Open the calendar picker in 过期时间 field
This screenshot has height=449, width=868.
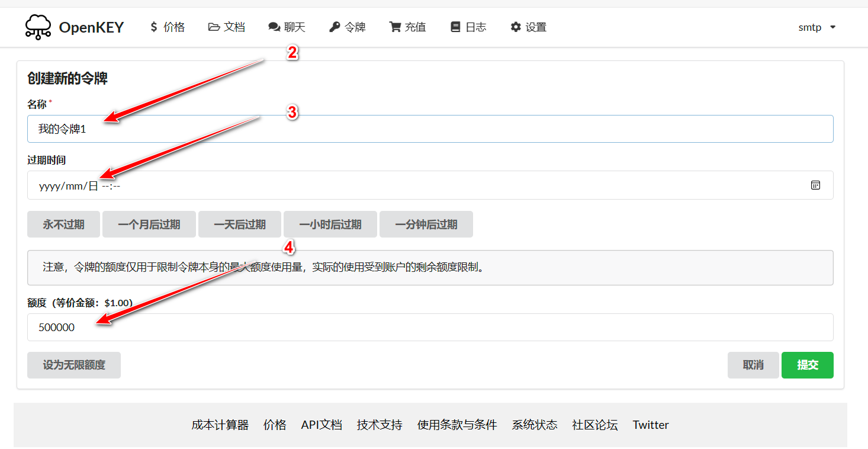coord(815,185)
